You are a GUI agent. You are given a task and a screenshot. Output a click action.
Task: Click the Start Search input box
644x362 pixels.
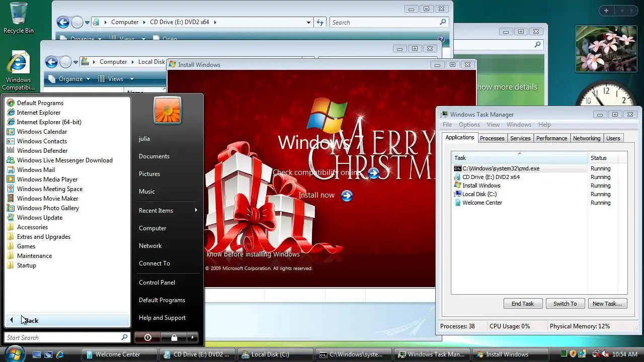coord(63,337)
